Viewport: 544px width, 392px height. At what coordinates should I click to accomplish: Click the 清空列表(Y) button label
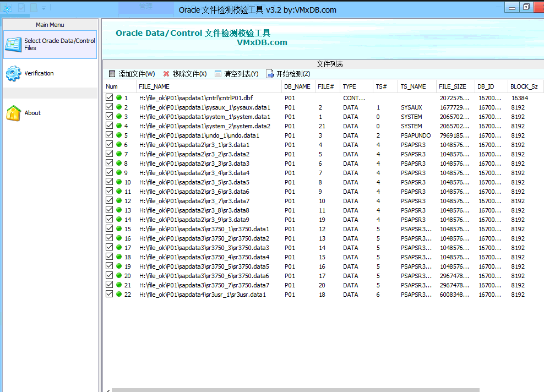point(241,74)
